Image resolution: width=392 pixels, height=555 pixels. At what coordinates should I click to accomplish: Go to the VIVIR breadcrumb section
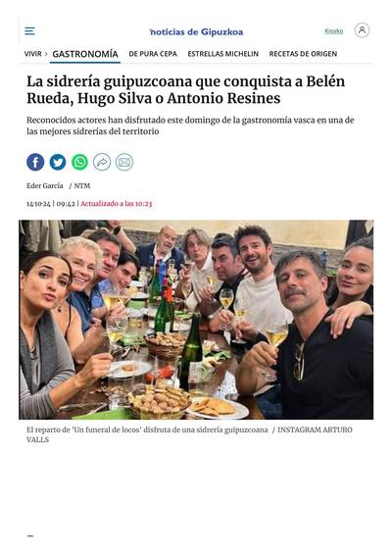pos(32,54)
